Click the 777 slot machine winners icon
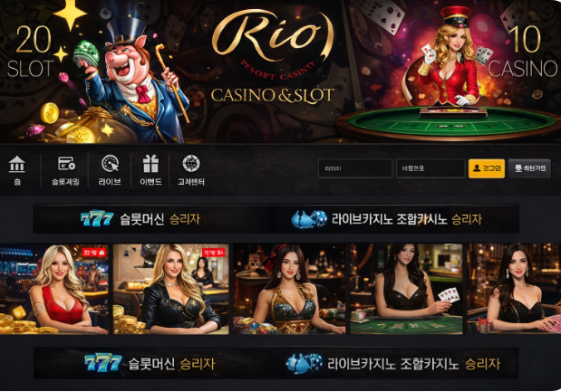The height and width of the screenshot is (392, 561). pos(97,218)
